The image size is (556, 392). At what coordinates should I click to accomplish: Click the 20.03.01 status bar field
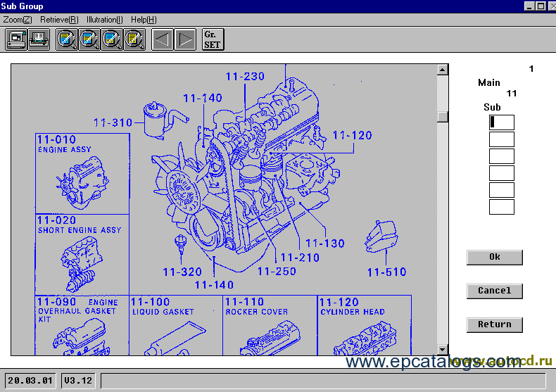30,381
